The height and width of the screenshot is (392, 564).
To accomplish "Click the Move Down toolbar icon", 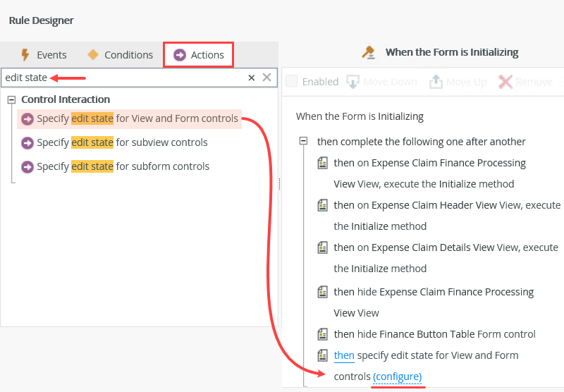I will 354,82.
